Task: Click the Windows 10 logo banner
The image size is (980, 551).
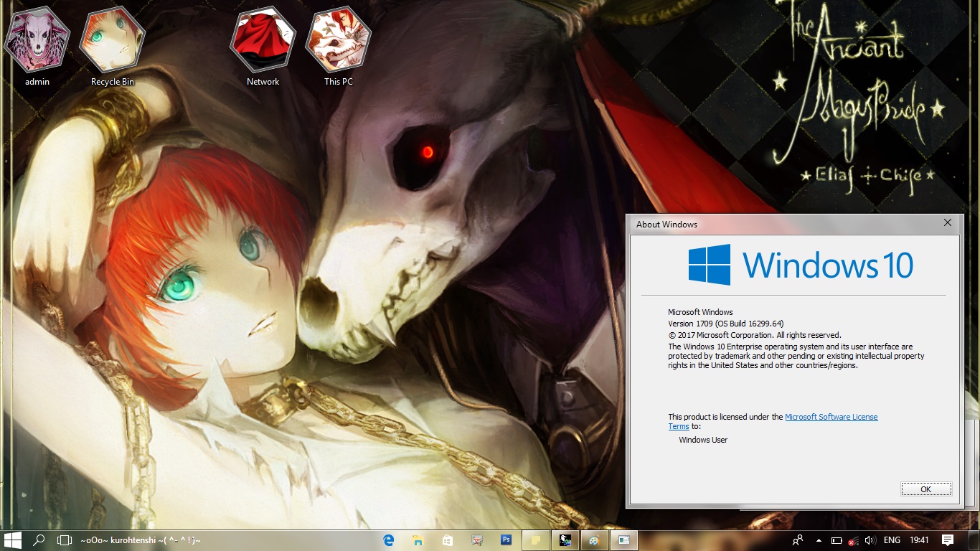Action: pos(801,265)
